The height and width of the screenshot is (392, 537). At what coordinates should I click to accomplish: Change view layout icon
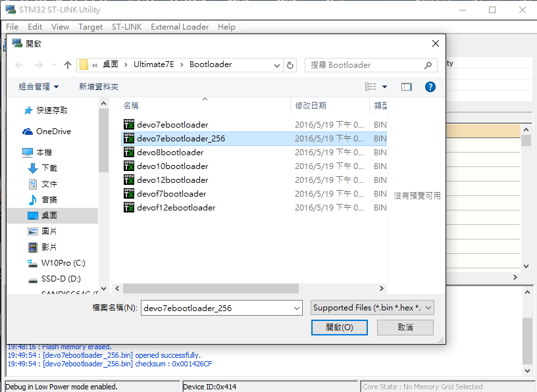[371, 87]
